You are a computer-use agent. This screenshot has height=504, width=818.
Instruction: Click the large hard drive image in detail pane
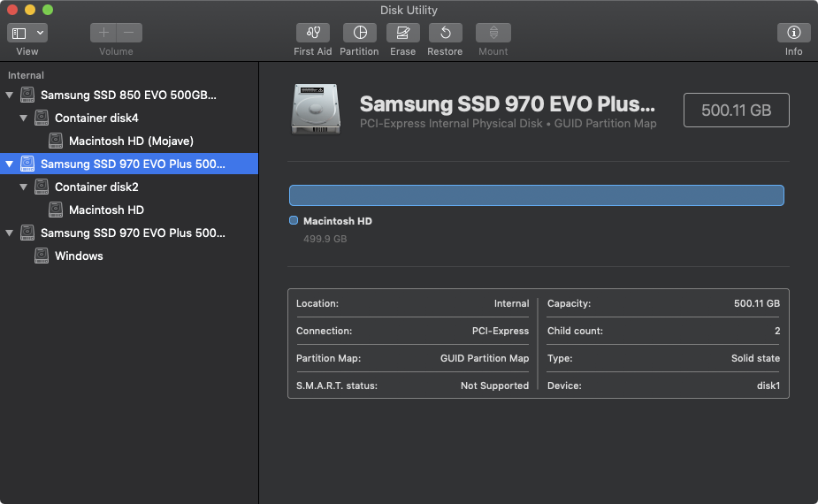click(316, 109)
